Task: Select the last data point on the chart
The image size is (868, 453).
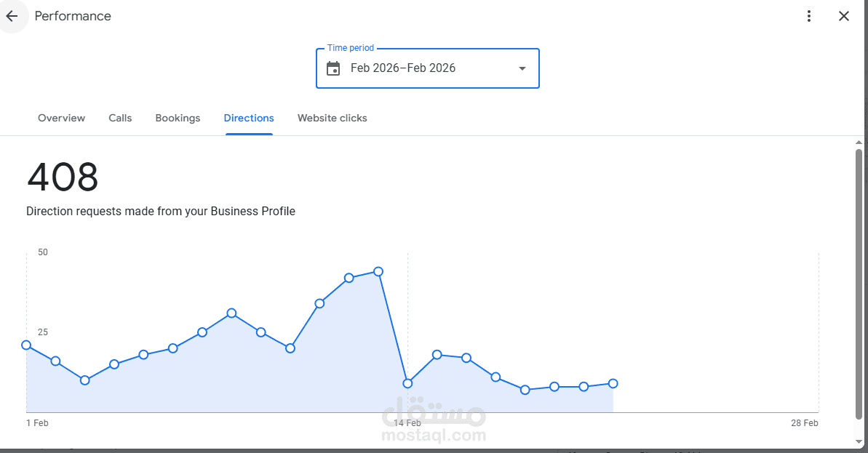Action: click(x=613, y=383)
